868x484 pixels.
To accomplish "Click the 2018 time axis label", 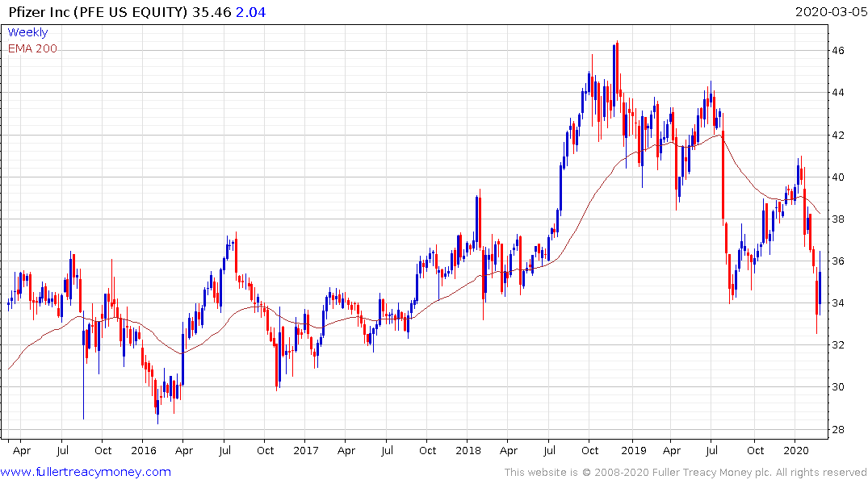I will coord(468,450).
